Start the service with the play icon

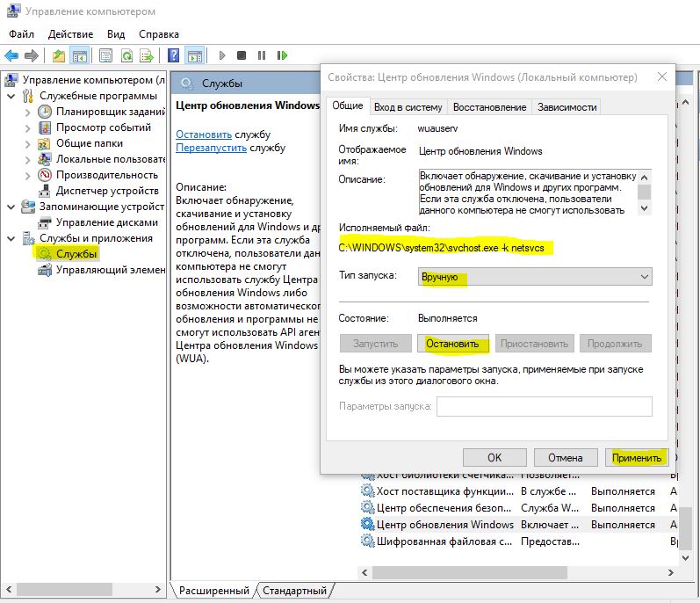222,56
